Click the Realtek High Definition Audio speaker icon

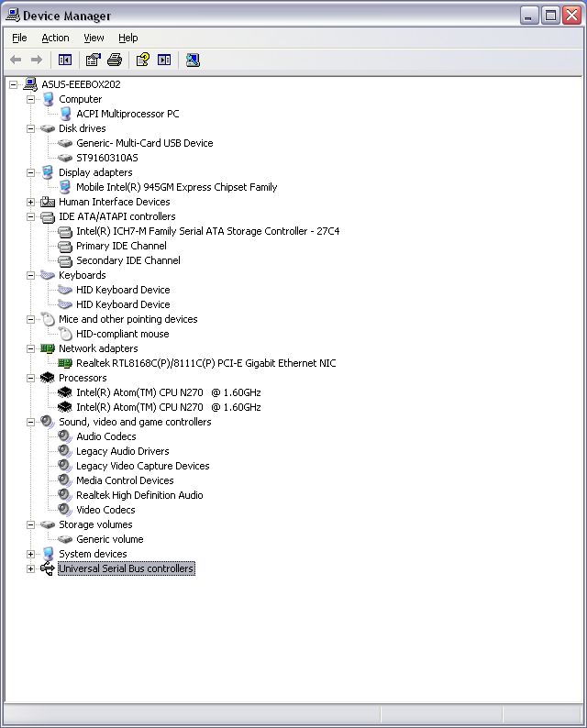(65, 495)
